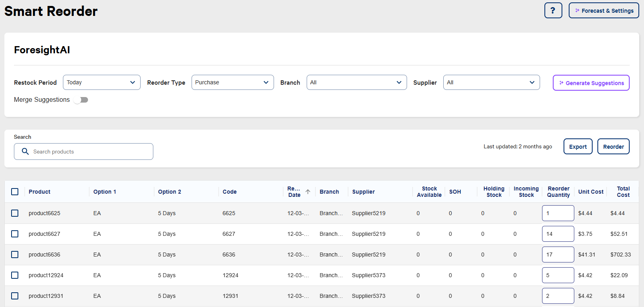Image resolution: width=644 pixels, height=307 pixels.
Task: Focus the Search products field
Action: (x=84, y=152)
